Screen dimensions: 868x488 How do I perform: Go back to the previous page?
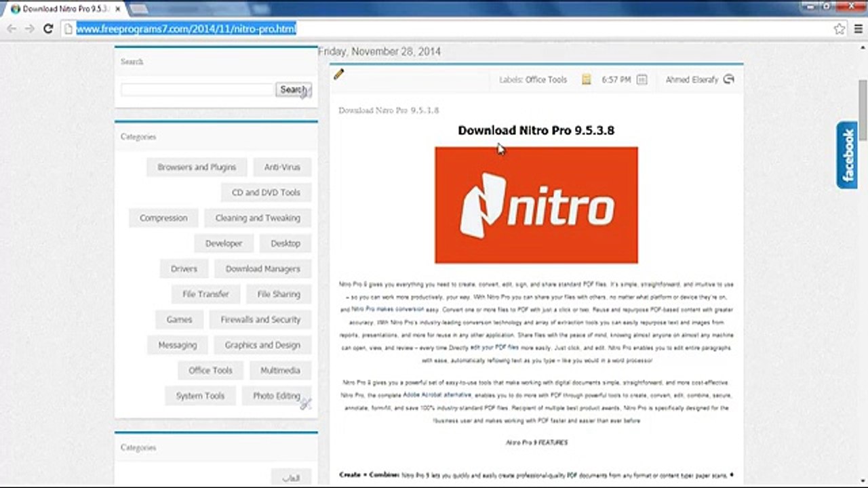[x=12, y=29]
